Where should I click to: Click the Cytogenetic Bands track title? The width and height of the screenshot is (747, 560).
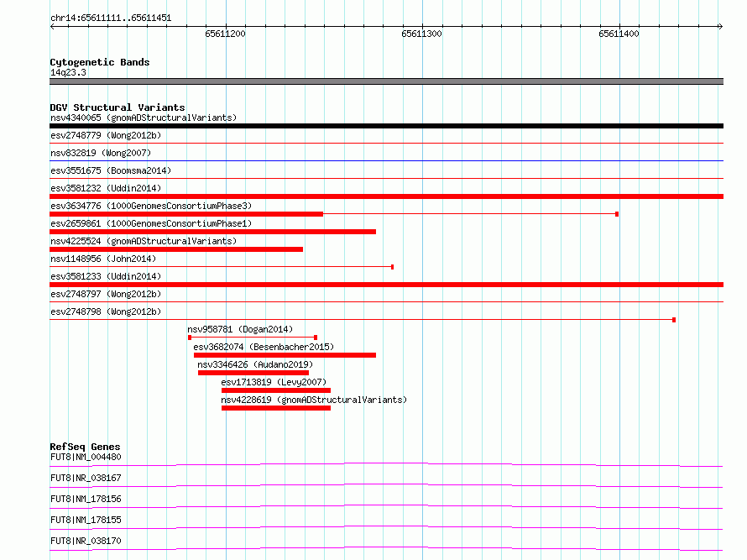pos(100,62)
